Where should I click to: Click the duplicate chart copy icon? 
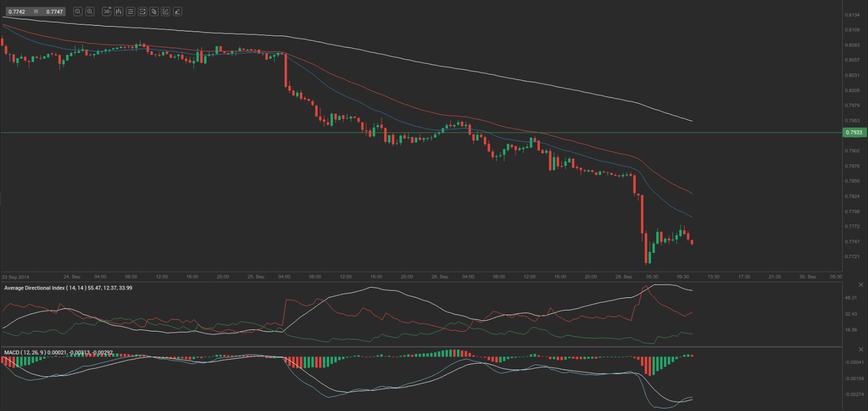coord(154,12)
